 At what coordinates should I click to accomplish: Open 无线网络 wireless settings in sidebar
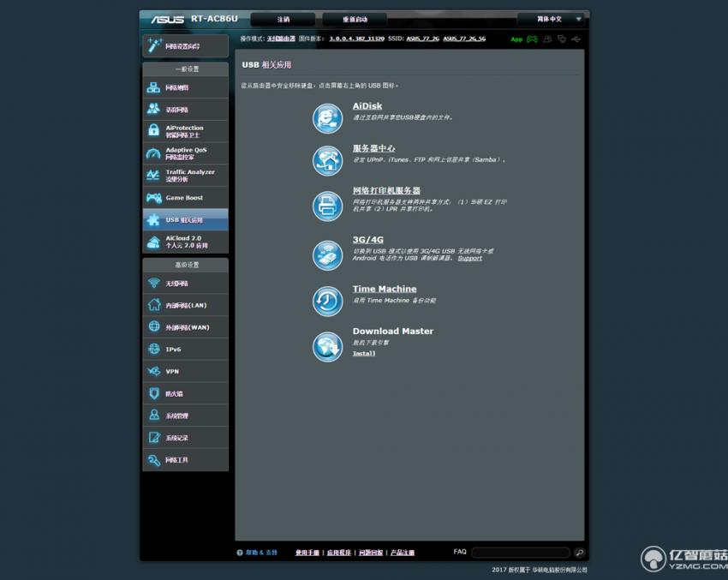[x=185, y=284]
